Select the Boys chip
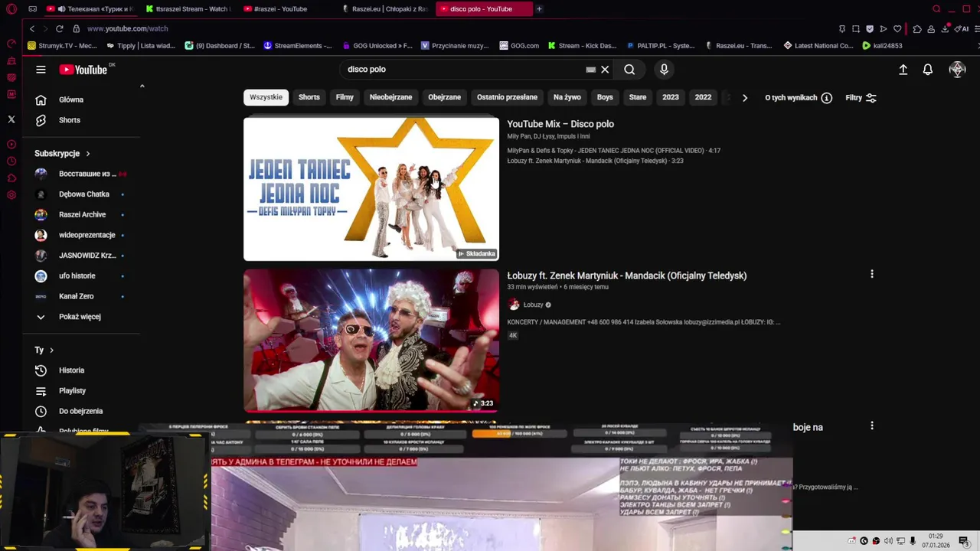The width and height of the screenshot is (980, 551). pos(605,97)
